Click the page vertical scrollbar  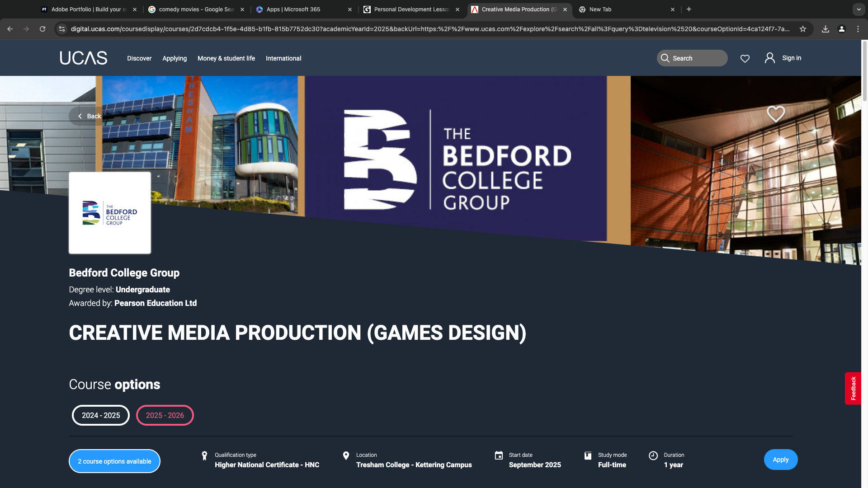tap(865, 71)
